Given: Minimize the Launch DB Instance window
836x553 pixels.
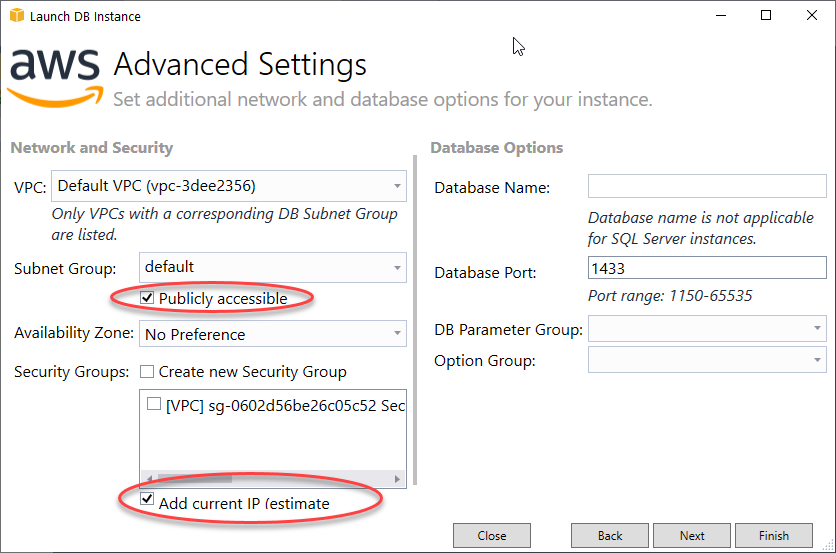Looking at the screenshot, I should pos(721,15).
